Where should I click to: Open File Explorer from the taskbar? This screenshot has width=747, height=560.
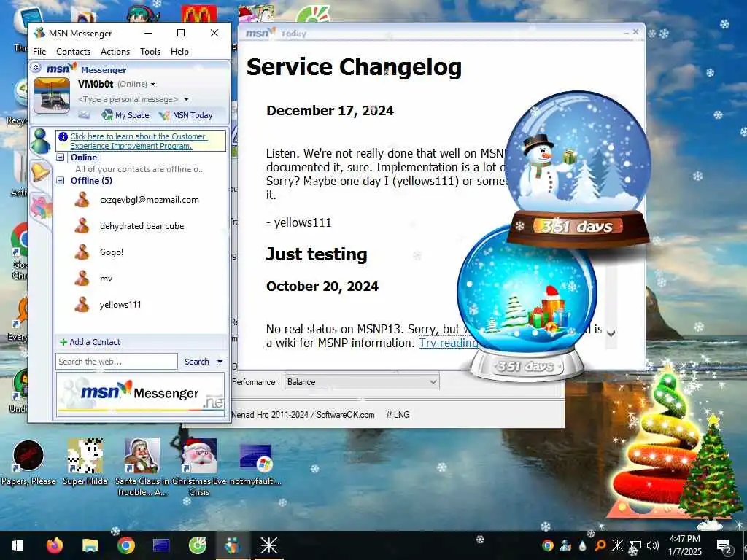(x=90, y=545)
